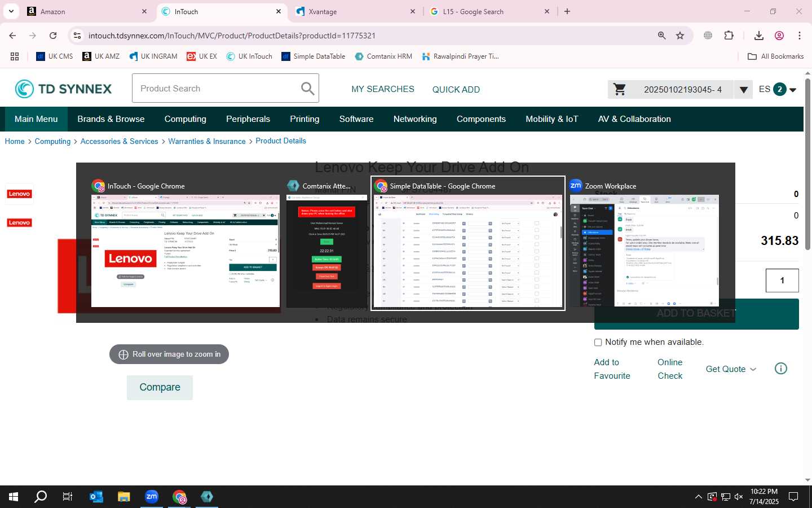This screenshot has height=508, width=812.
Task: Click the Chrome forward arrow
Action: [33, 36]
